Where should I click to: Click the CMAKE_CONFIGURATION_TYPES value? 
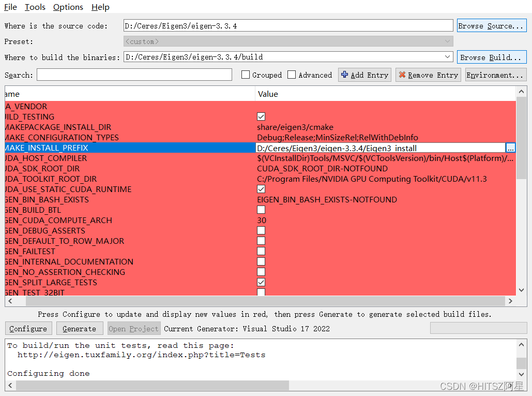(x=338, y=138)
